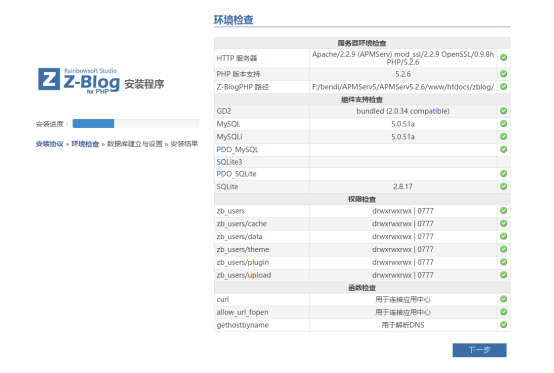
Task: Click the green check icon in SQLite 2.8.17 row
Action: (x=503, y=186)
